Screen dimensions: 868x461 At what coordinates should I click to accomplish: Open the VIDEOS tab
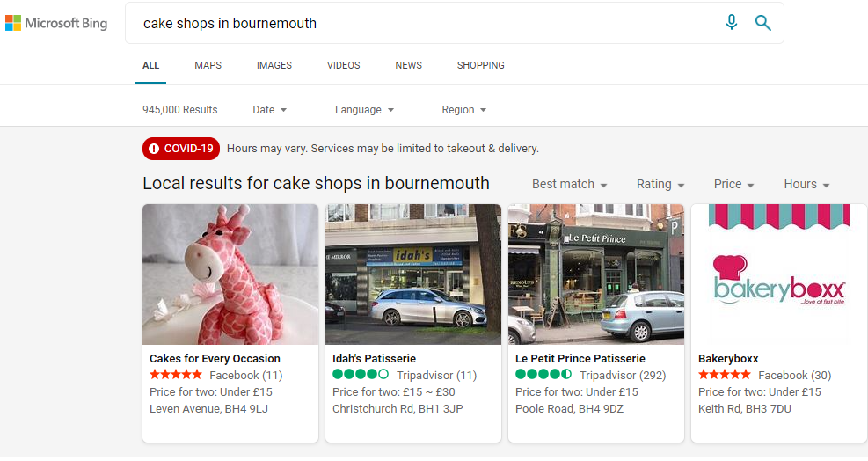[x=343, y=65]
